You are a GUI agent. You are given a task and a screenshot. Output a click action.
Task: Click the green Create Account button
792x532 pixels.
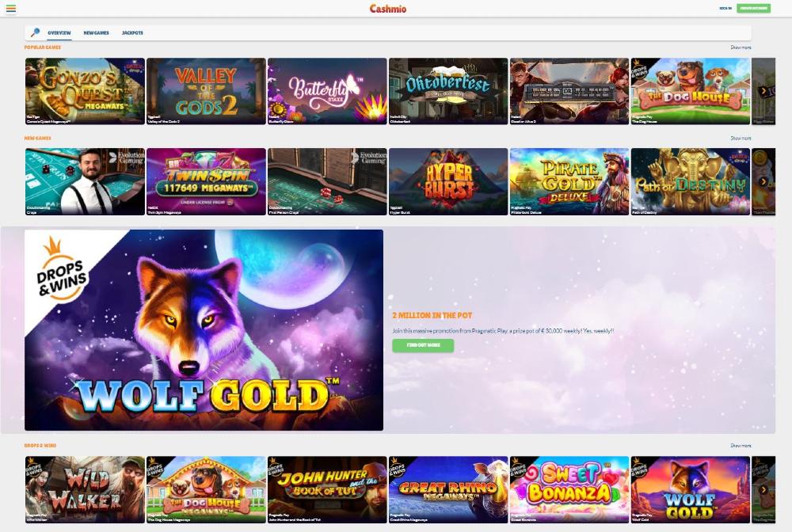(x=754, y=9)
